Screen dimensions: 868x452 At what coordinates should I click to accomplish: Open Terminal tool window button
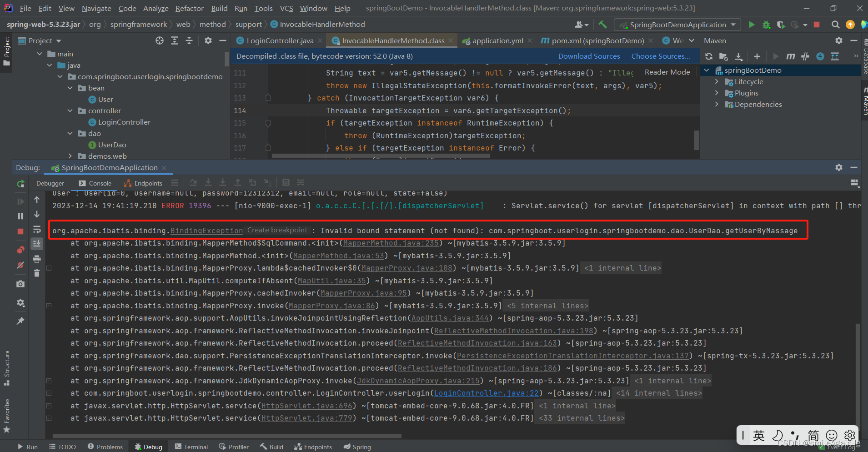coord(191,447)
